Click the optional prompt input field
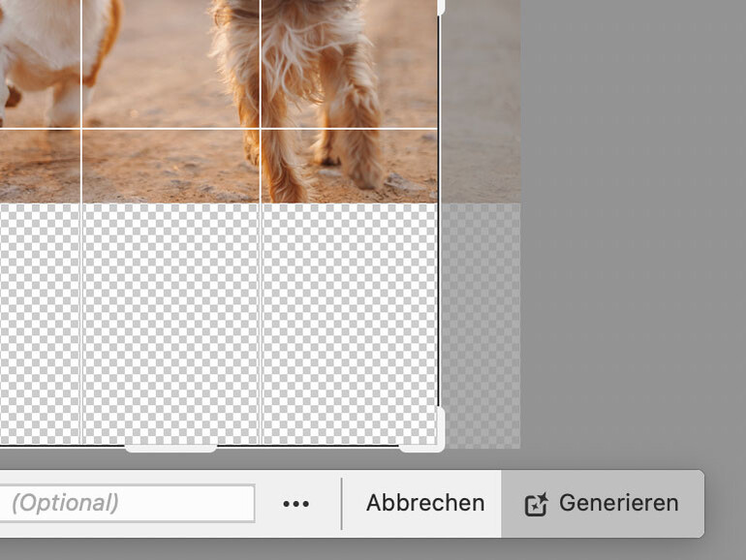This screenshot has width=746, height=560. tap(127, 503)
